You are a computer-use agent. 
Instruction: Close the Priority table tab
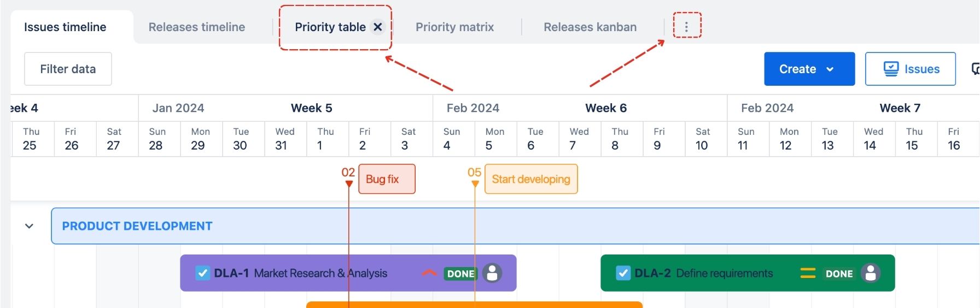point(378,27)
